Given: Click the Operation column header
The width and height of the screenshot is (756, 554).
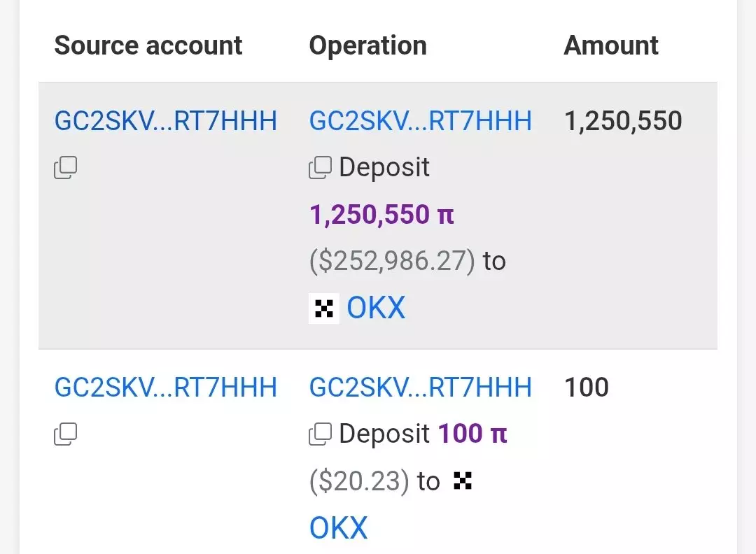Looking at the screenshot, I should 367,45.
